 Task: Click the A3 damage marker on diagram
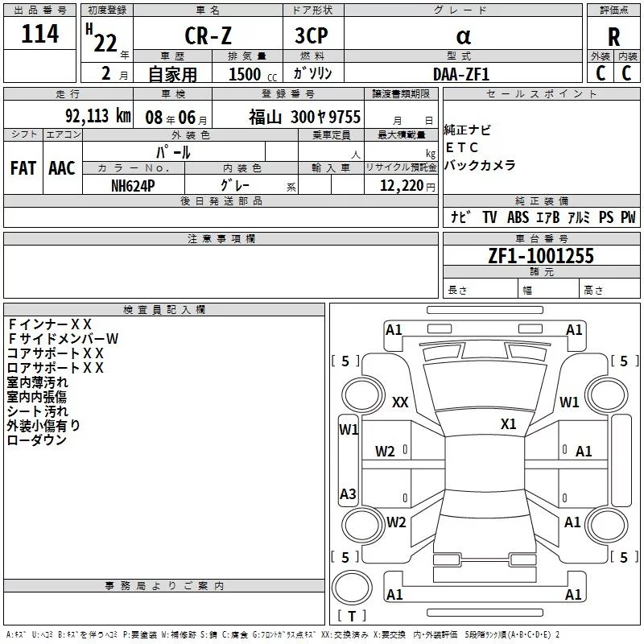[348, 493]
